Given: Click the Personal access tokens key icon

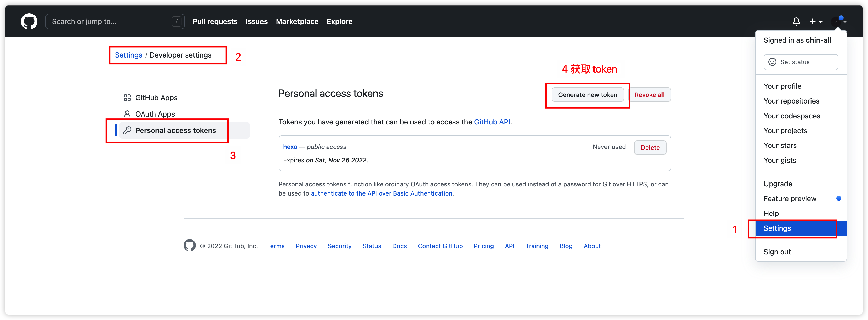Looking at the screenshot, I should [x=126, y=130].
